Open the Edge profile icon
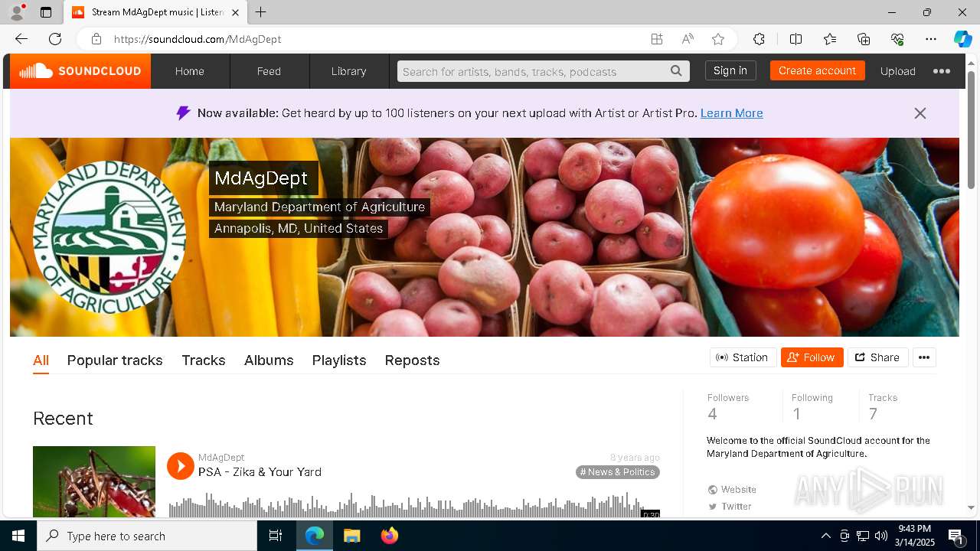 16,12
